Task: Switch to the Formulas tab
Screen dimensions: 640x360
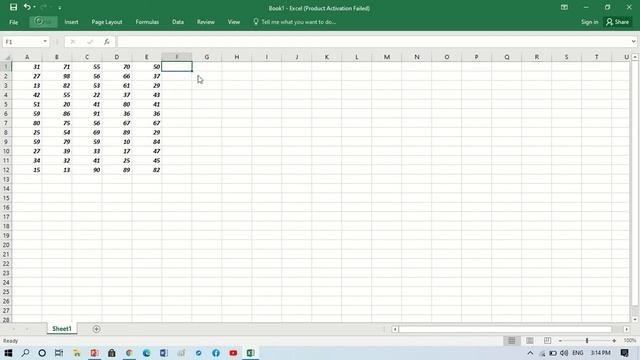Action: [147, 22]
